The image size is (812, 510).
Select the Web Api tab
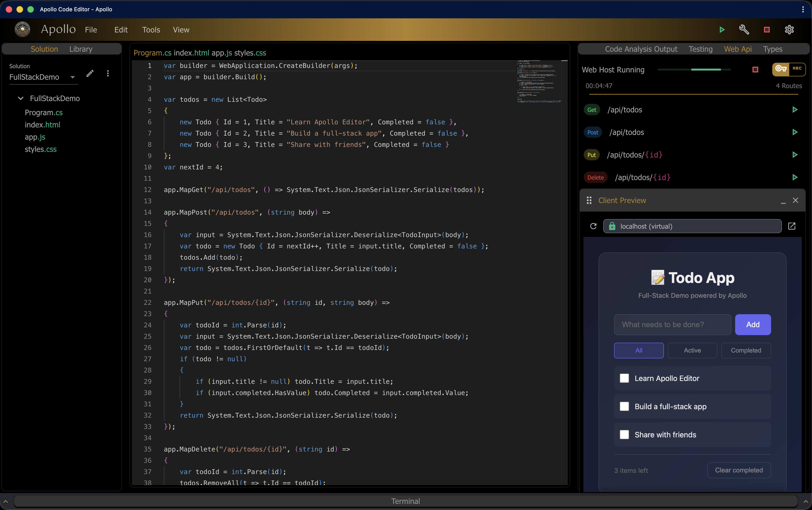(x=738, y=49)
